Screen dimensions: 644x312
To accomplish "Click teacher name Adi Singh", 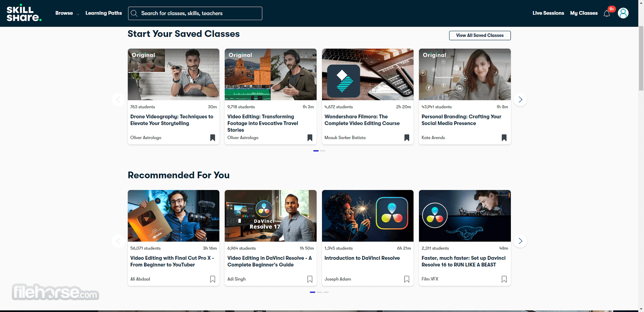I will pyautogui.click(x=236, y=279).
